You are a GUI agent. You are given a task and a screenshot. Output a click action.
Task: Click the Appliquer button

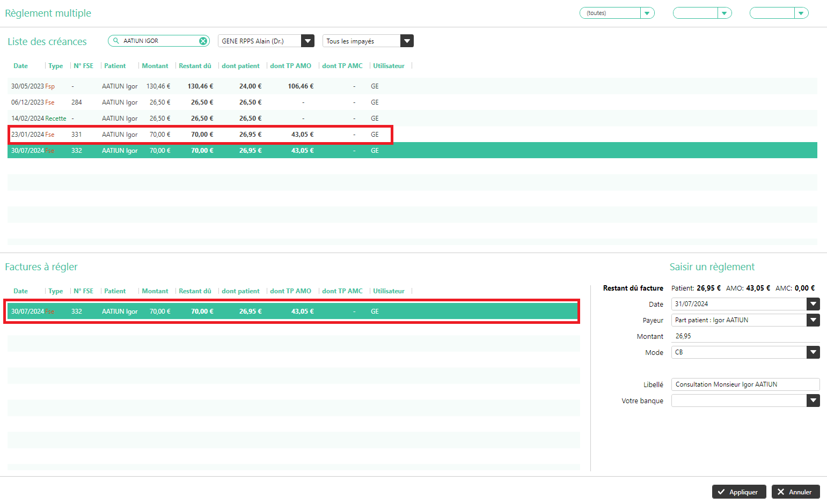point(738,492)
